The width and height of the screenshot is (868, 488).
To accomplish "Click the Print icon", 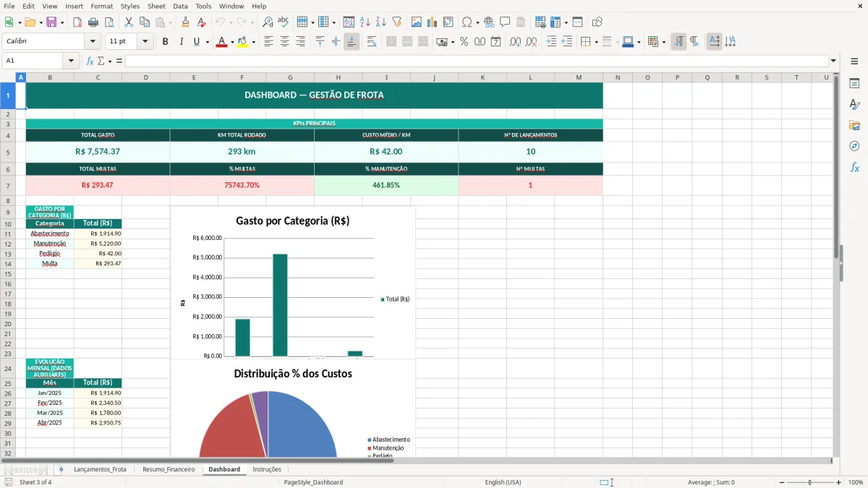I will 93,22.
